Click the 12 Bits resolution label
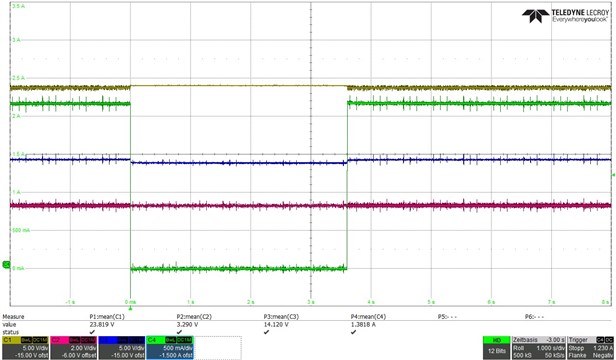This screenshot has height=360, width=616. point(496,351)
